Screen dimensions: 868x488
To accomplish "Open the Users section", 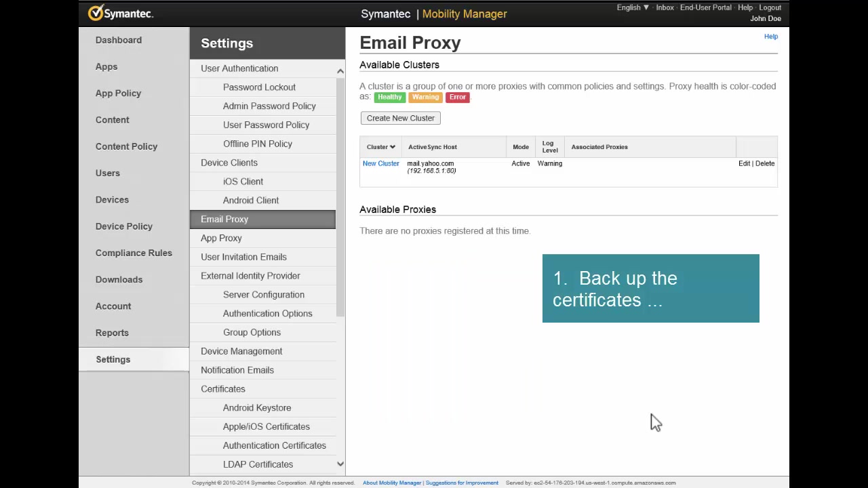I will [x=107, y=173].
